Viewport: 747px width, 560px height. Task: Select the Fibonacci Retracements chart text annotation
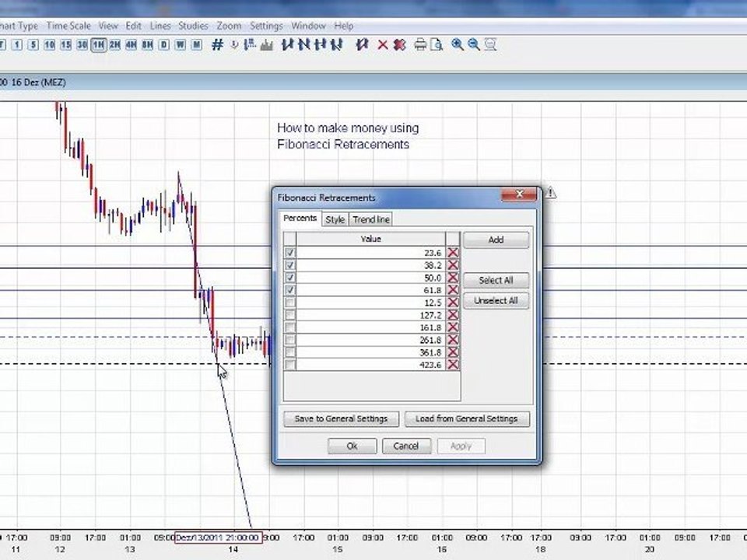tap(348, 136)
